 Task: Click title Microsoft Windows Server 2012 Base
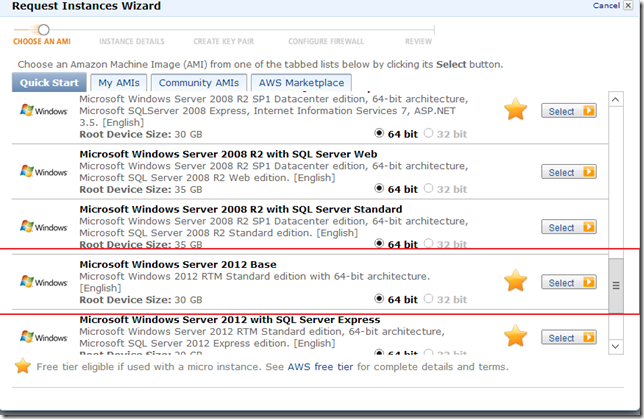[178, 265]
